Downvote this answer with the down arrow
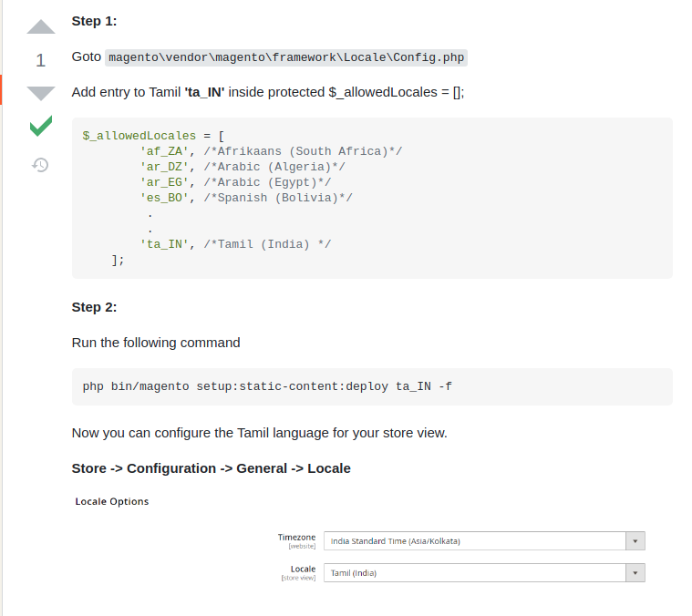Viewport: 692px width, 616px height. click(x=41, y=93)
